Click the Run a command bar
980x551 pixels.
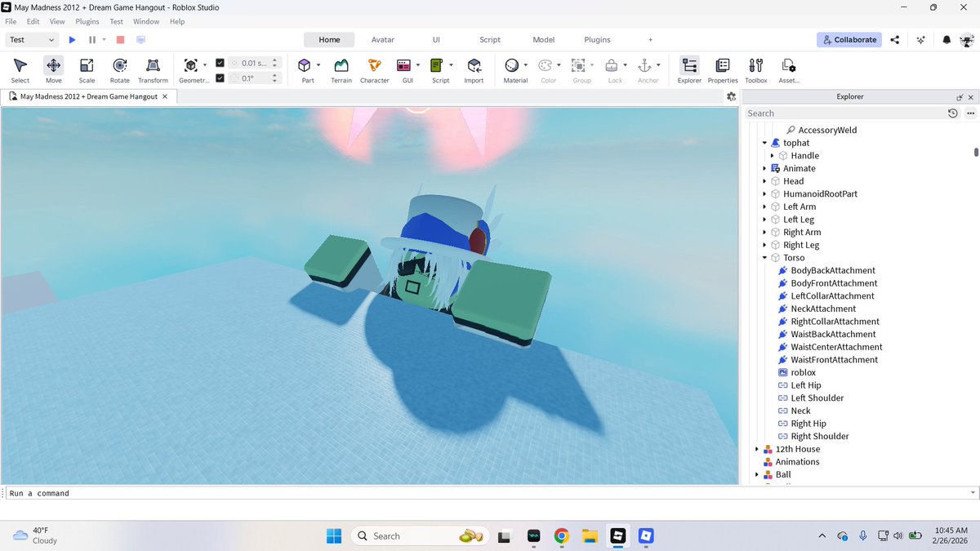coord(490,493)
